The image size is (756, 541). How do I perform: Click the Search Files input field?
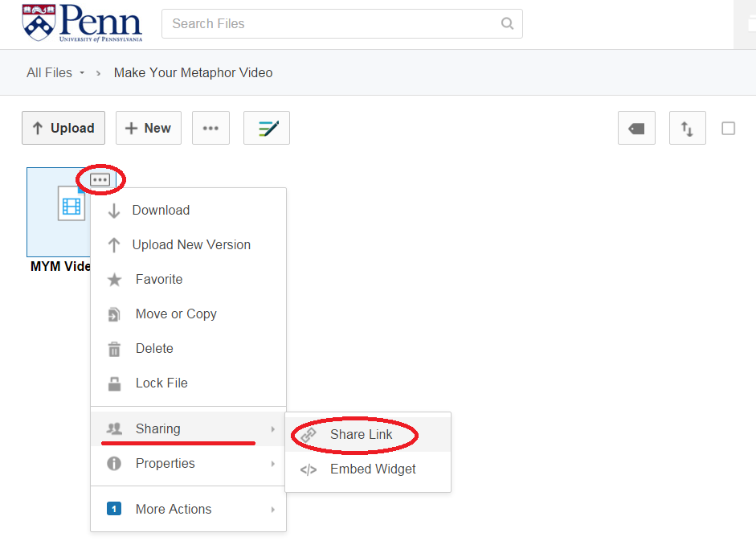pyautogui.click(x=341, y=23)
